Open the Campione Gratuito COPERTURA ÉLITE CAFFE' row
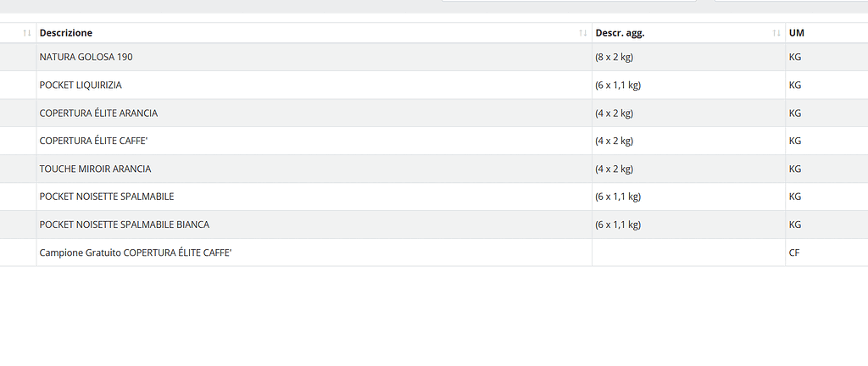Image resolution: width=868 pixels, height=366 pixels. pos(136,253)
